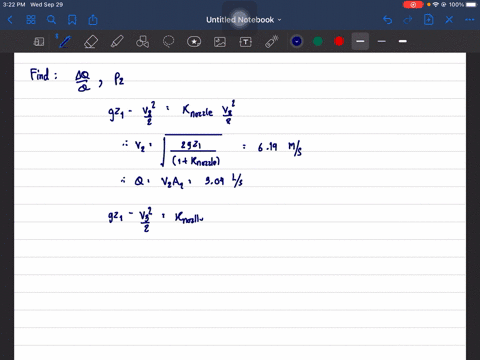Tap the screen recording indicator in status bar
Screen dimensions: 480x360
pos(413,5)
